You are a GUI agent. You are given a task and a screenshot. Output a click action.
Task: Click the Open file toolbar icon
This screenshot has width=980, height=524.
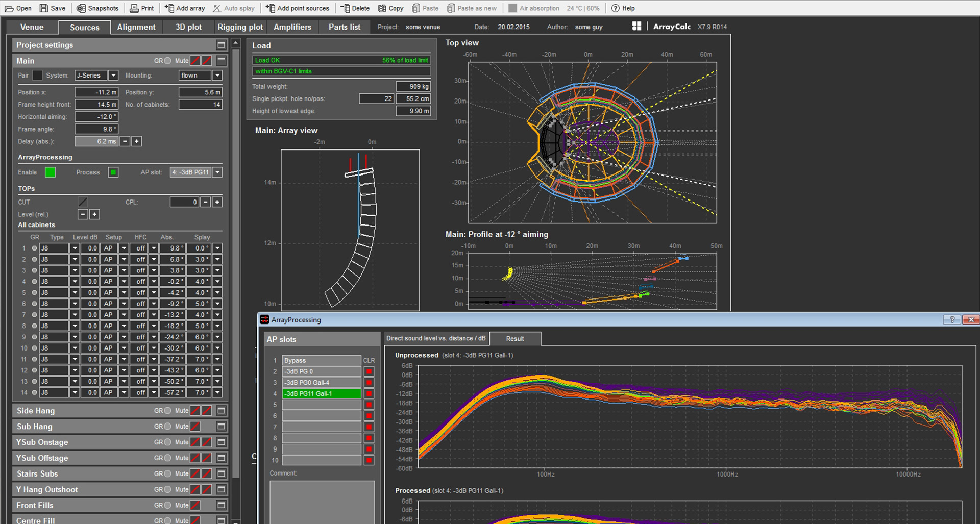[9, 8]
